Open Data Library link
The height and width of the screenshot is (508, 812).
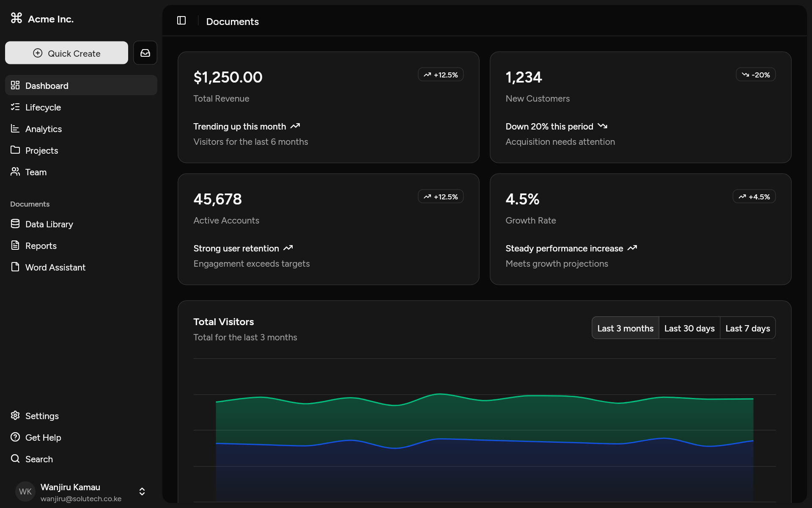(81, 224)
